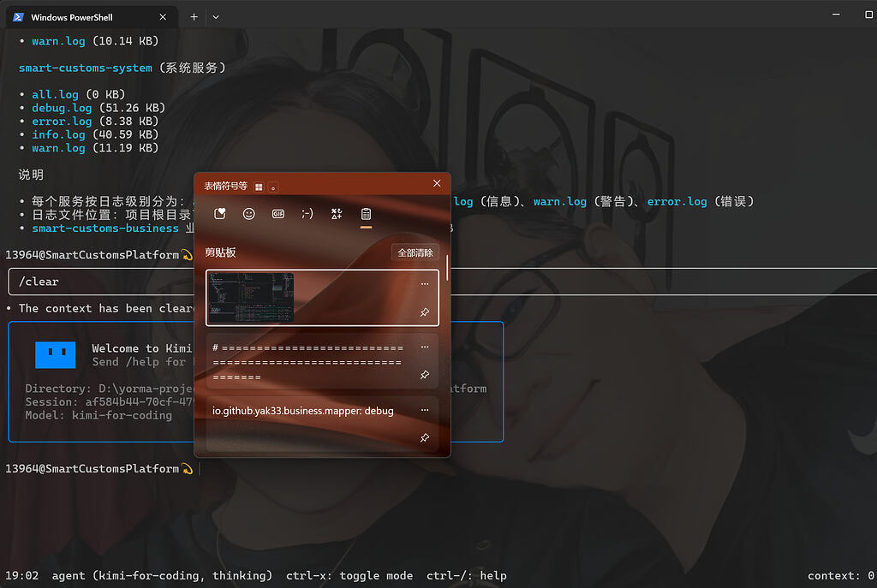This screenshot has width=877, height=588.
Task: Paste 'io.github.yak33.business.mapper: debug' clipboard item
Action: click(322, 424)
